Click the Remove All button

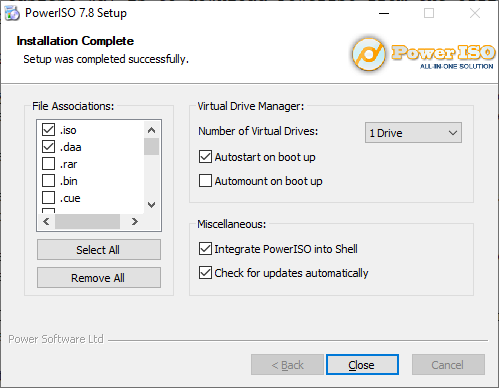[99, 278]
